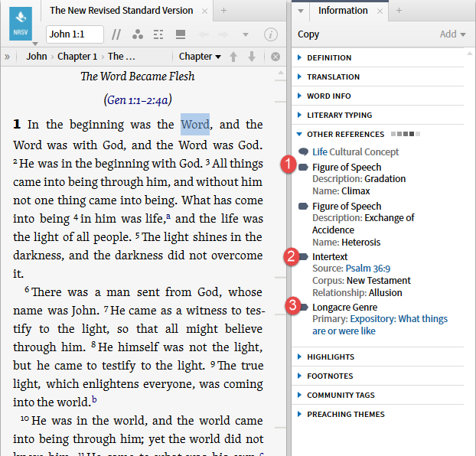476x456 pixels.
Task: Open footnote a after 'life,'
Action: point(168,217)
